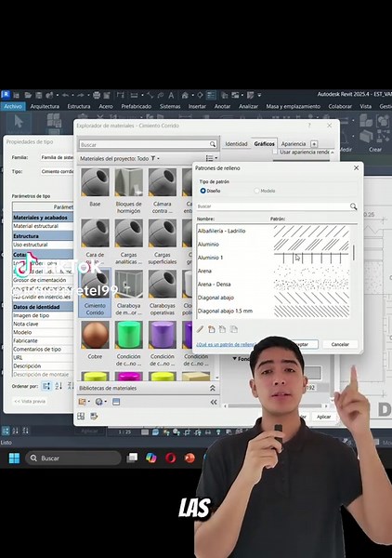Image resolution: width=392 pixels, height=558 pixels.
Task: Click the search magnifier in Patrones de relleno
Action: click(x=353, y=206)
